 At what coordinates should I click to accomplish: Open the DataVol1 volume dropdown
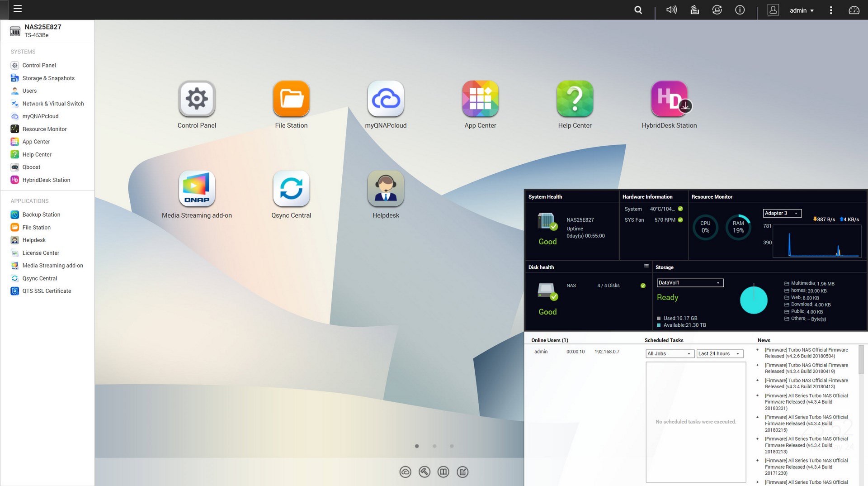click(690, 283)
